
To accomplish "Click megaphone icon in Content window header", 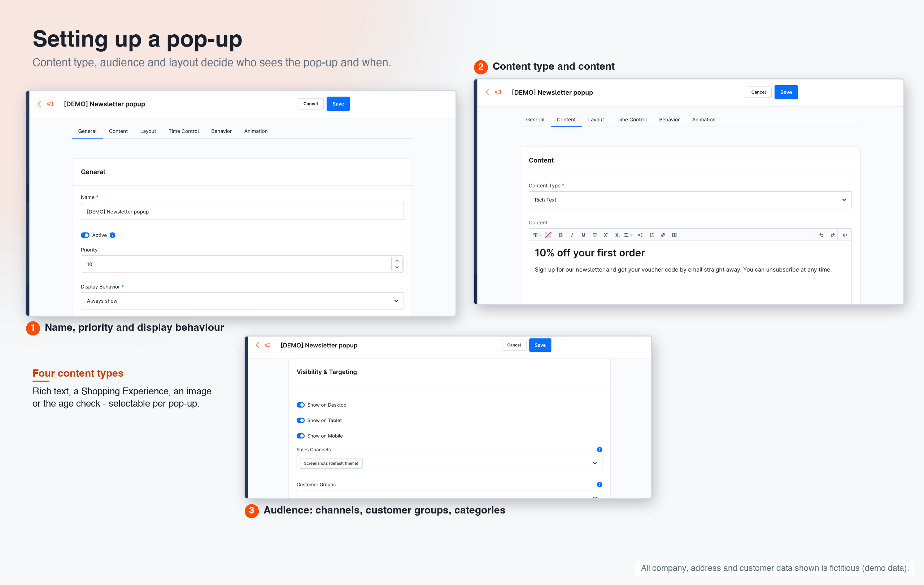I will [x=498, y=92].
